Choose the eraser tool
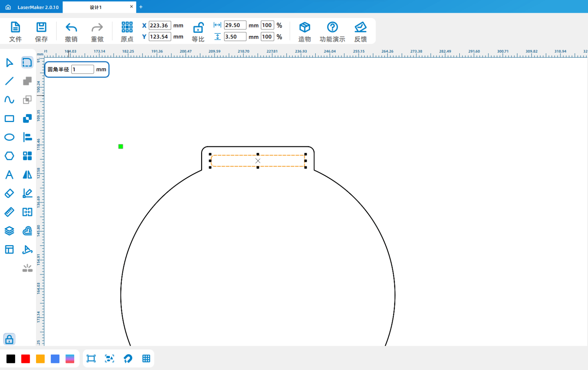588x370 pixels. tap(9, 193)
